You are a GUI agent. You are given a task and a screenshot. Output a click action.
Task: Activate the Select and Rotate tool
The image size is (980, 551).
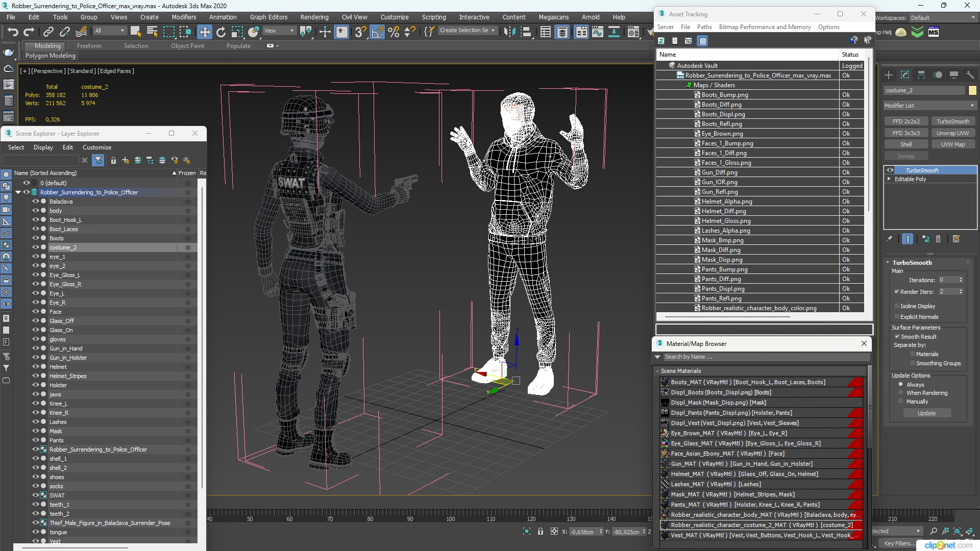click(x=221, y=32)
